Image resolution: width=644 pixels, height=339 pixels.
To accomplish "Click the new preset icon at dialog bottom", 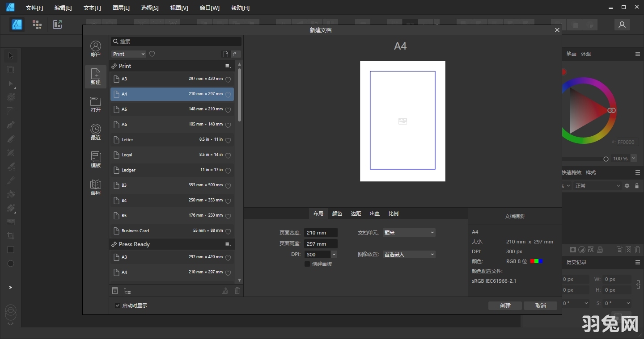I will [x=115, y=290].
